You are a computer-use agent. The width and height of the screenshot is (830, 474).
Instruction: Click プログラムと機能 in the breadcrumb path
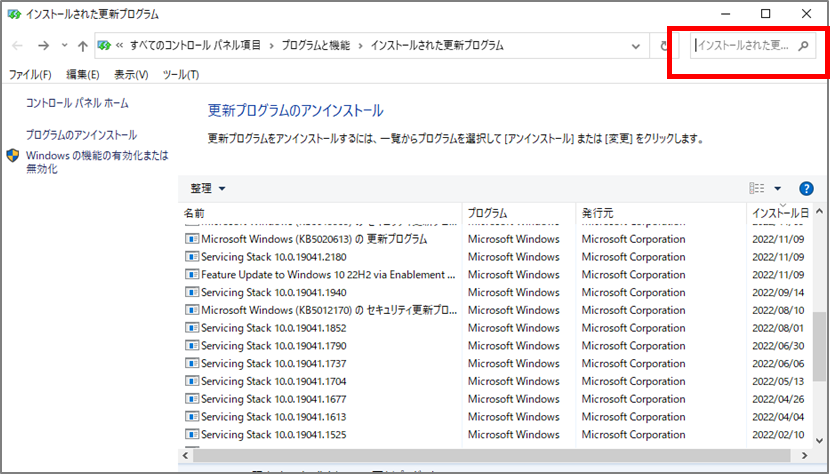point(315,46)
